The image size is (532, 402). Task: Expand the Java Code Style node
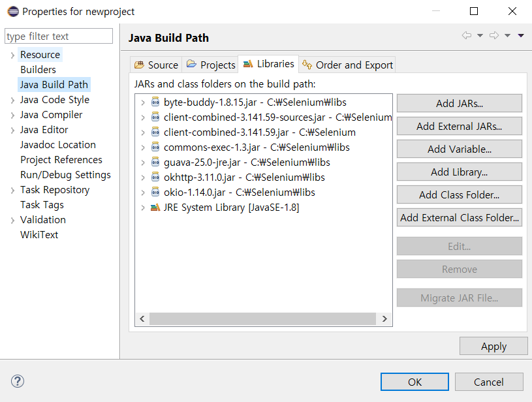tap(12, 100)
